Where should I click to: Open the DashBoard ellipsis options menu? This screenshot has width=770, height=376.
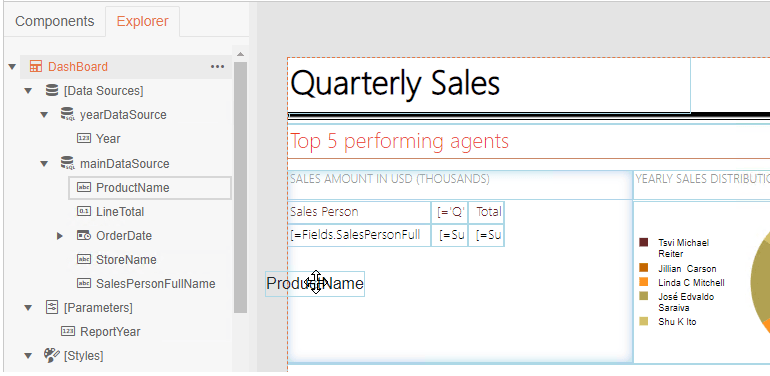point(218,67)
